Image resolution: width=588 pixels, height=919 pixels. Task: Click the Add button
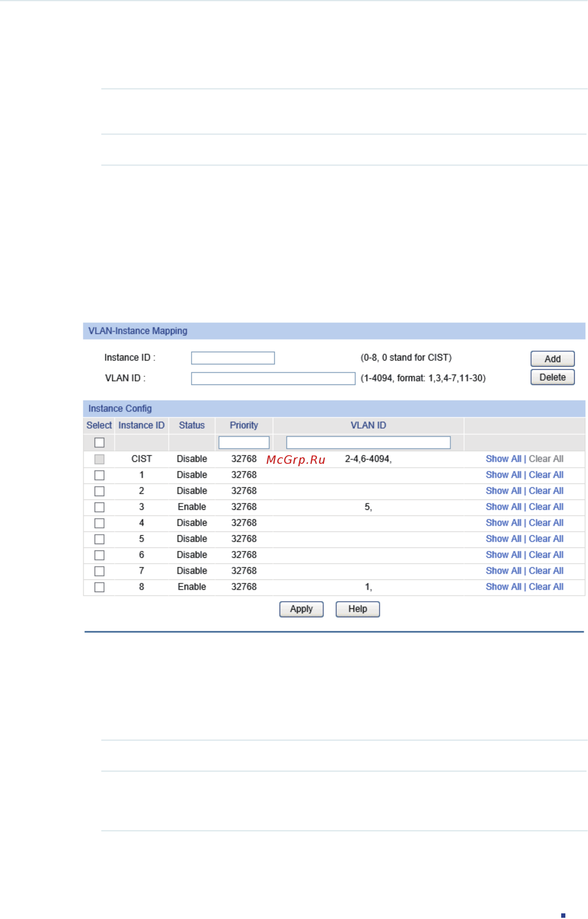553,359
